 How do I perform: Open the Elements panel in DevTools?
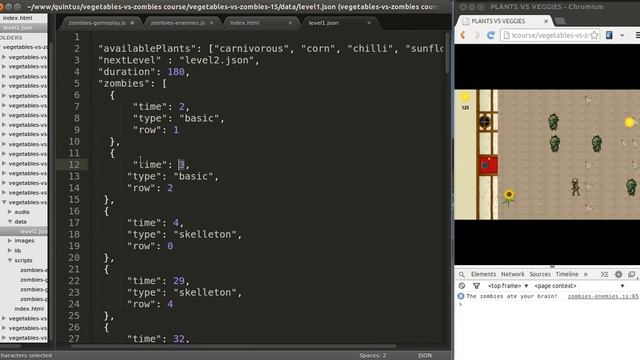tap(483, 274)
